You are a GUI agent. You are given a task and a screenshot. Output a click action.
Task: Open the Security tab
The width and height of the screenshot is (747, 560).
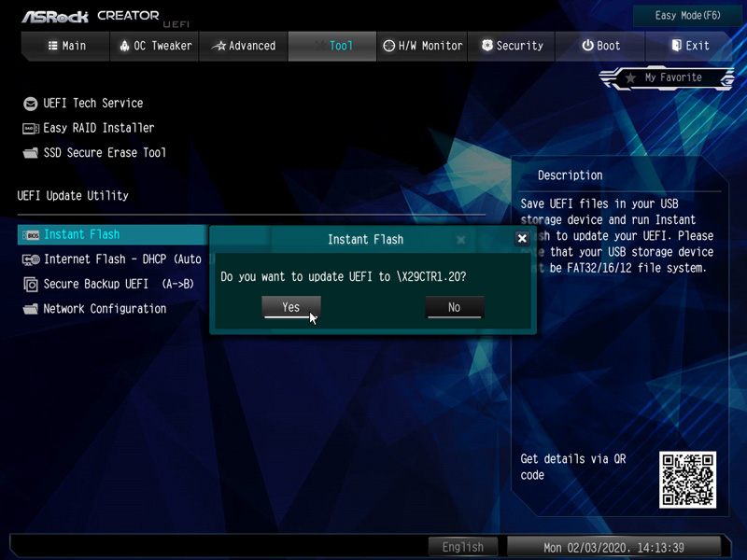click(x=512, y=46)
